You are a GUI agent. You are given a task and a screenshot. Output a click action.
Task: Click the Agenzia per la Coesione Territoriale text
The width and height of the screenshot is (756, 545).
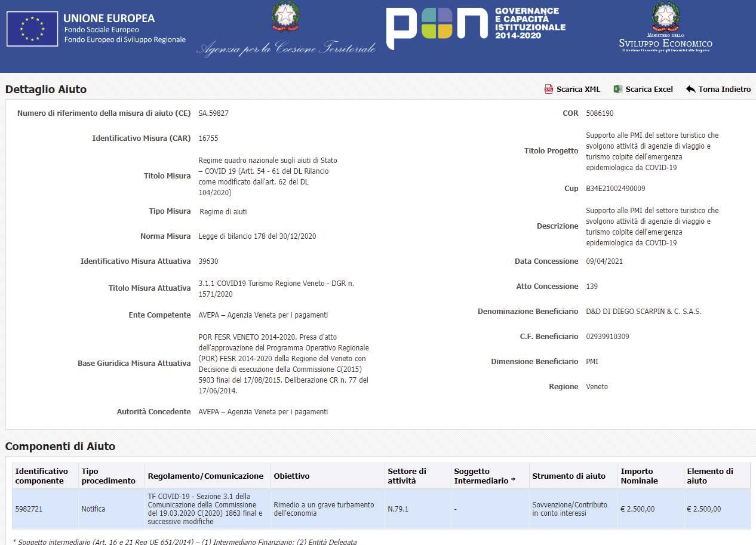click(x=286, y=48)
